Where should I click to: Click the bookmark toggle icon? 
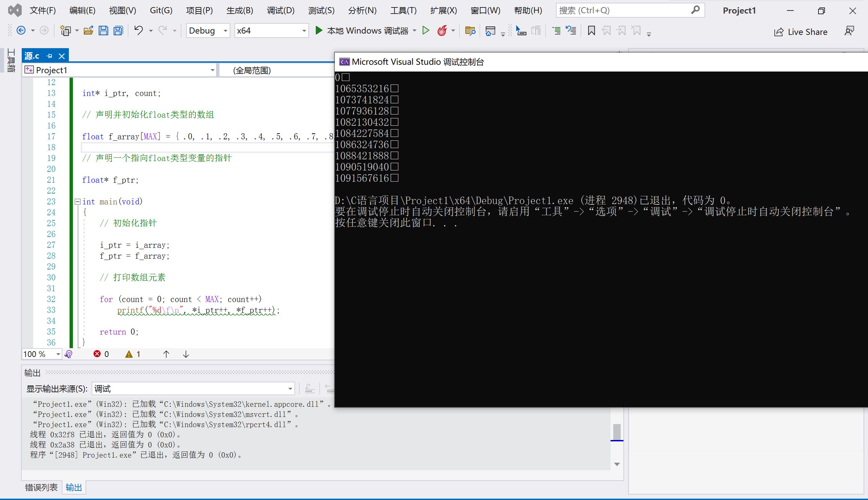coord(591,31)
